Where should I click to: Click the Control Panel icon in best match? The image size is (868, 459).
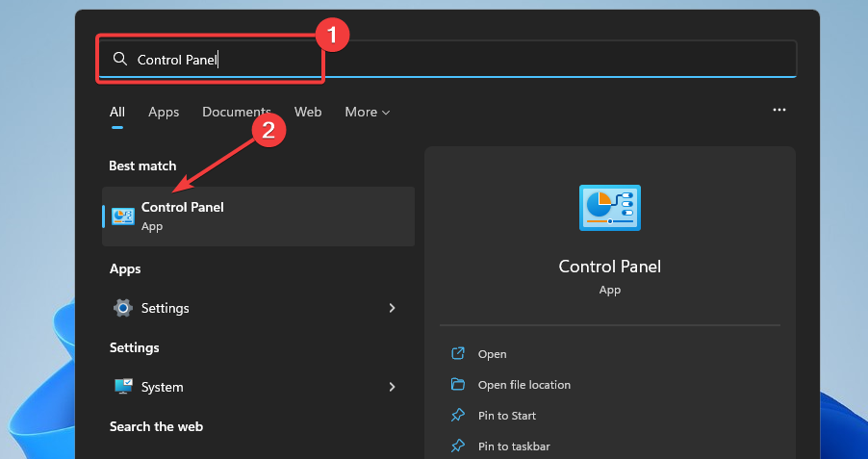point(123,216)
